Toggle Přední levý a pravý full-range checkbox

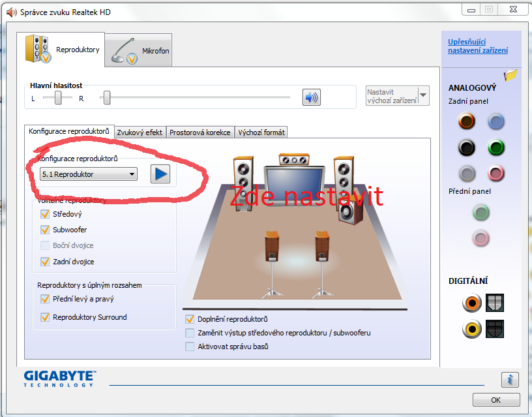point(45,299)
